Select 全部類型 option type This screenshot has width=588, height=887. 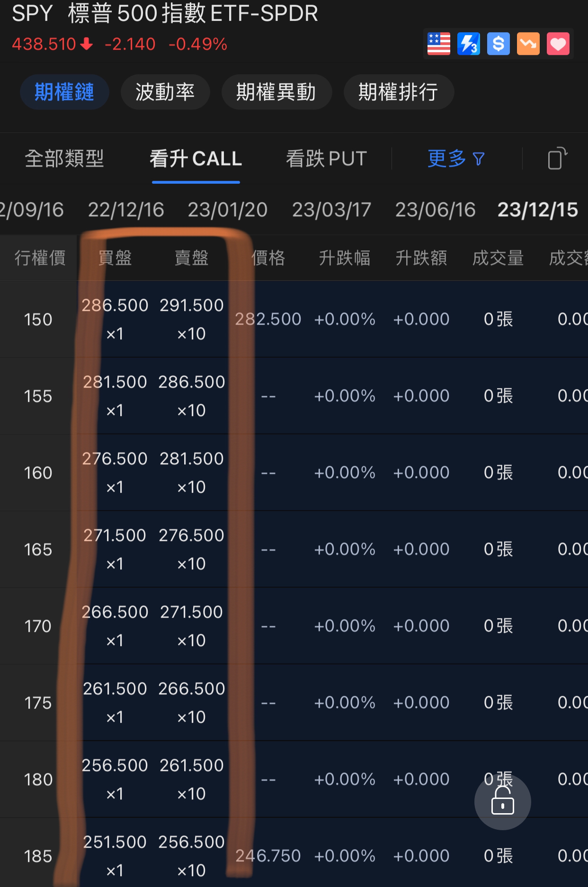(64, 159)
